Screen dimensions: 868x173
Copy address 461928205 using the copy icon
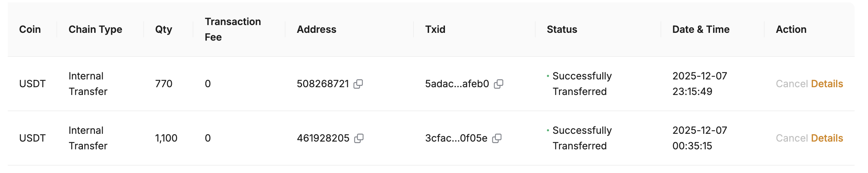tap(359, 138)
